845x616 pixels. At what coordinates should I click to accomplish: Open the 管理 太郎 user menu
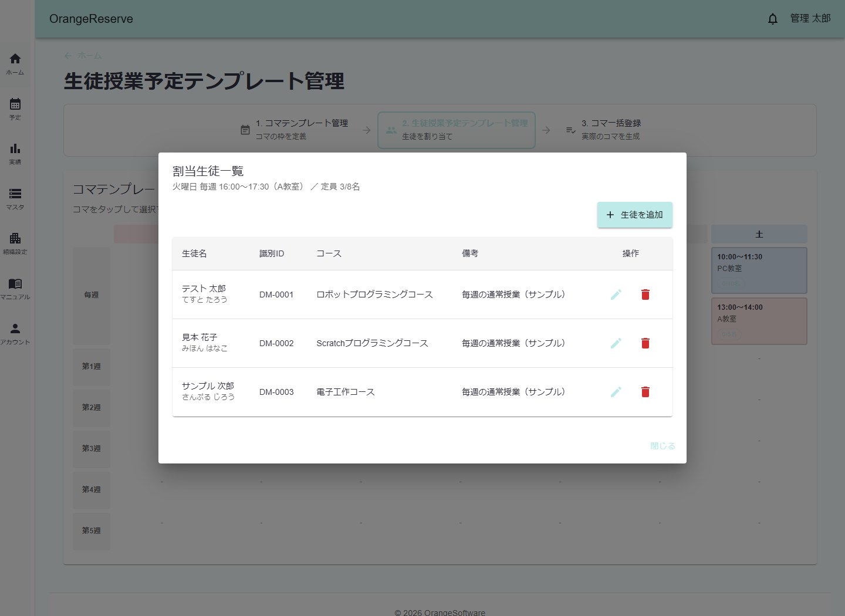pos(810,19)
